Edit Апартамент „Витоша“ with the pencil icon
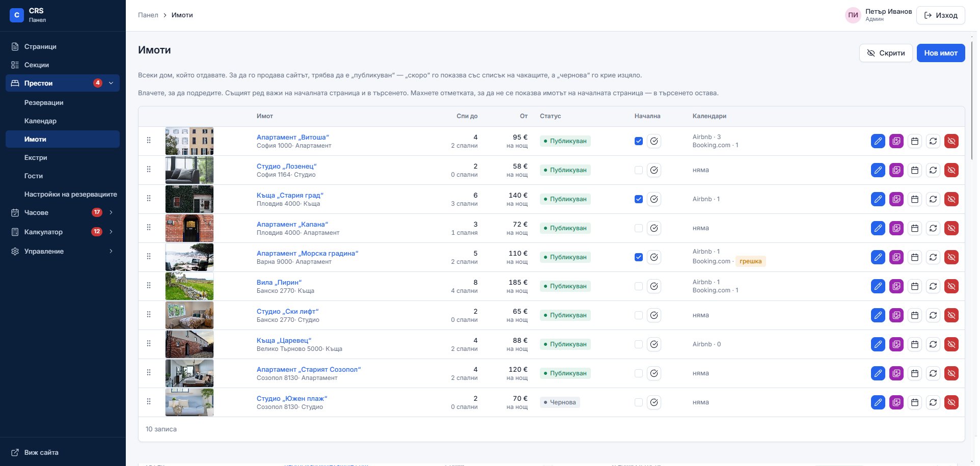The height and width of the screenshot is (466, 980). click(878, 141)
